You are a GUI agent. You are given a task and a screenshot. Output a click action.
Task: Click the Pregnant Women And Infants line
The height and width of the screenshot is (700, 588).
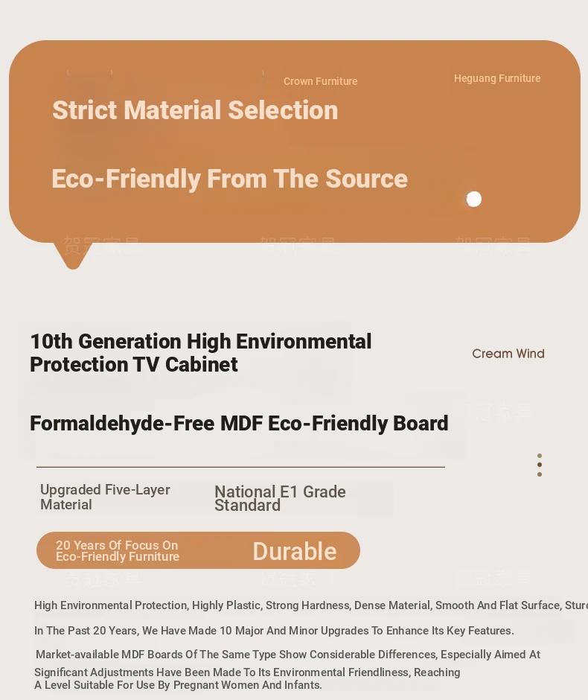[178, 685]
